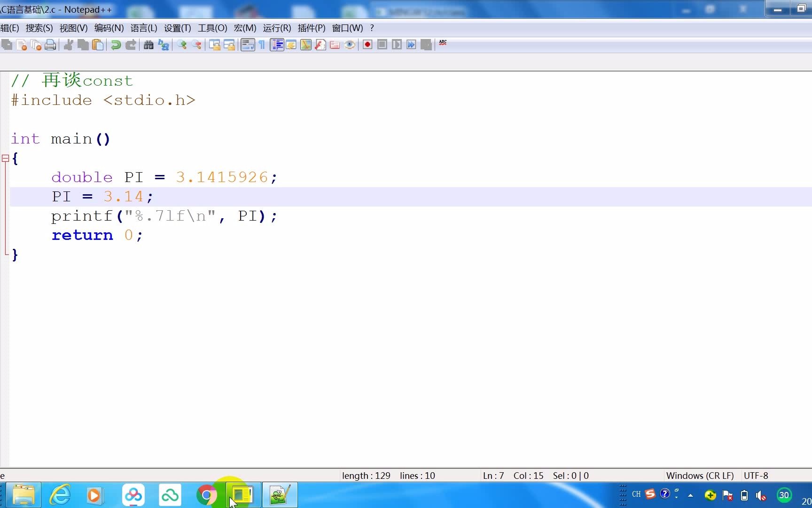Show hidden tray icons arrow
This screenshot has width=812, height=508.
point(690,495)
